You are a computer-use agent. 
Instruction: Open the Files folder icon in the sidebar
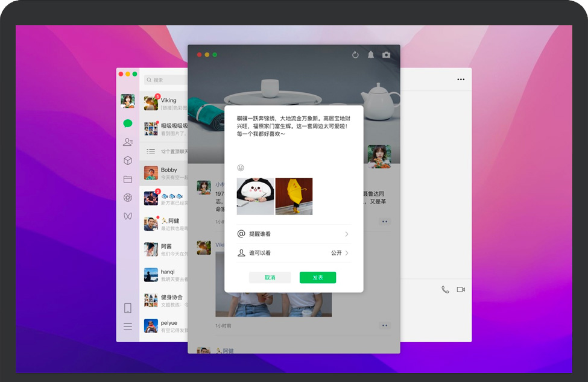(x=128, y=179)
